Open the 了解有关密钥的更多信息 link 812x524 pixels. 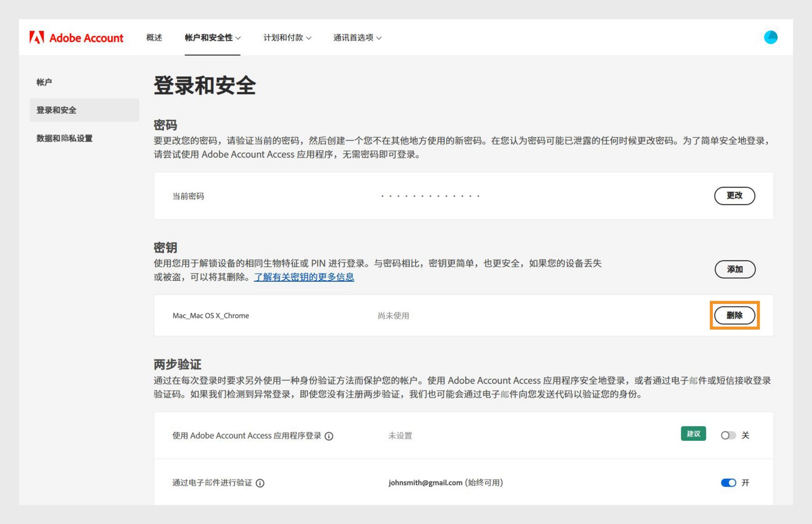304,277
